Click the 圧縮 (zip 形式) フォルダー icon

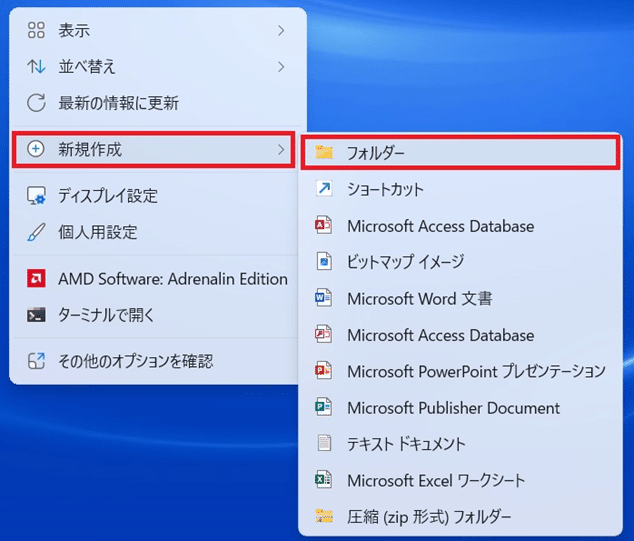click(x=324, y=516)
